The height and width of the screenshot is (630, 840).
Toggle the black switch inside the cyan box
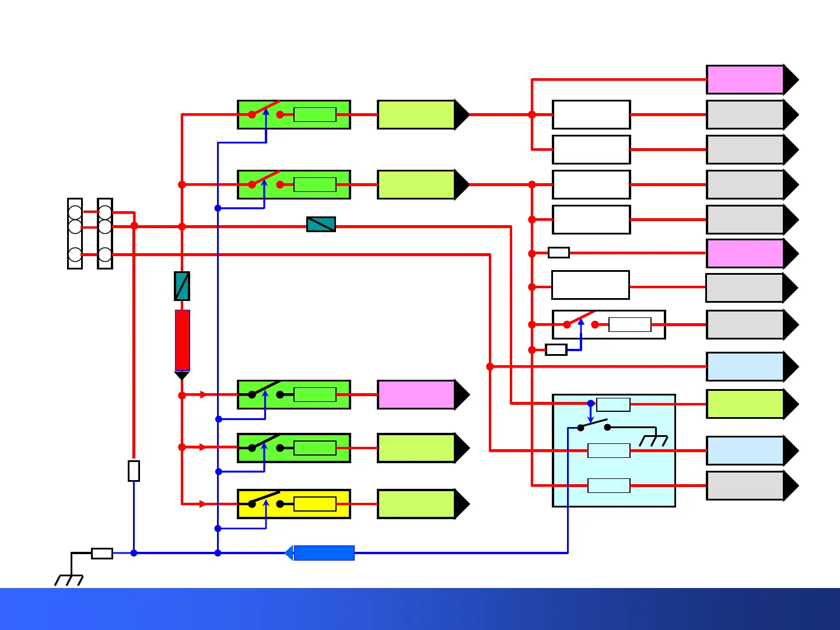click(594, 425)
